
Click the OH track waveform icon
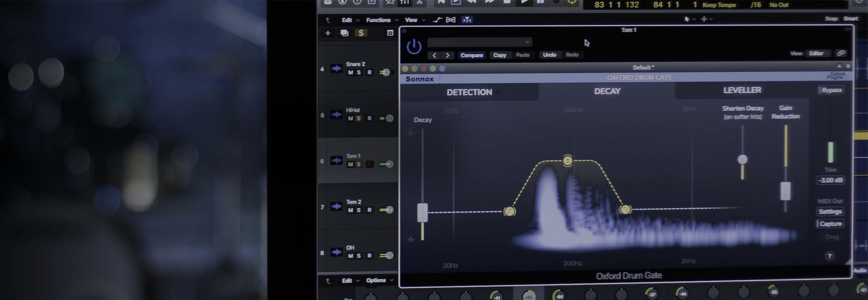pyautogui.click(x=336, y=252)
